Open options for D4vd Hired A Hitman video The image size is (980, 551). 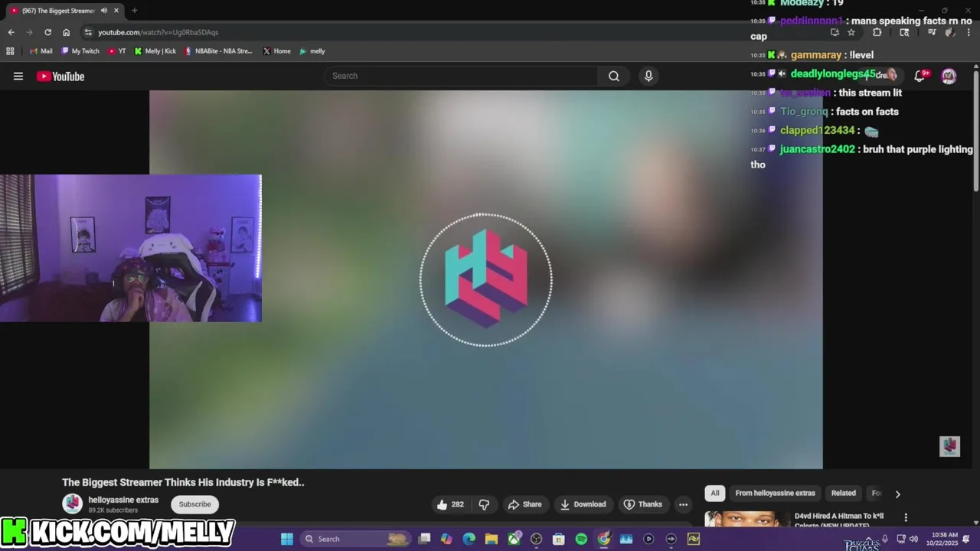906,517
